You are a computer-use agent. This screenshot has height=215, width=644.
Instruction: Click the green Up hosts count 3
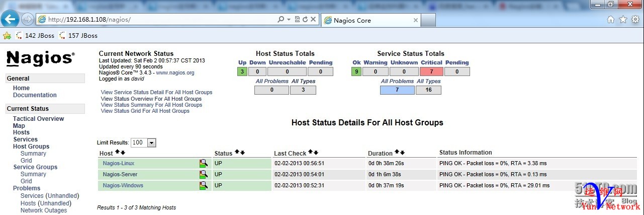(242, 71)
